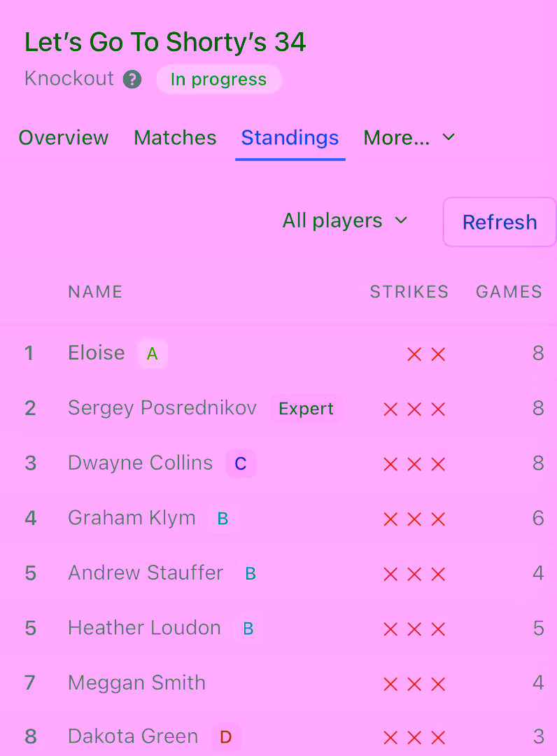
Task: Click the In progress status pill
Action: (x=219, y=79)
